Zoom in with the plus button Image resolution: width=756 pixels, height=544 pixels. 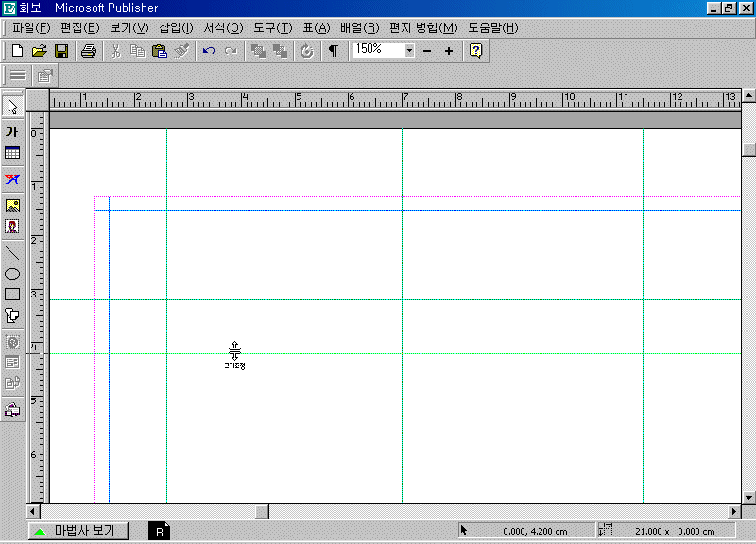(x=449, y=51)
